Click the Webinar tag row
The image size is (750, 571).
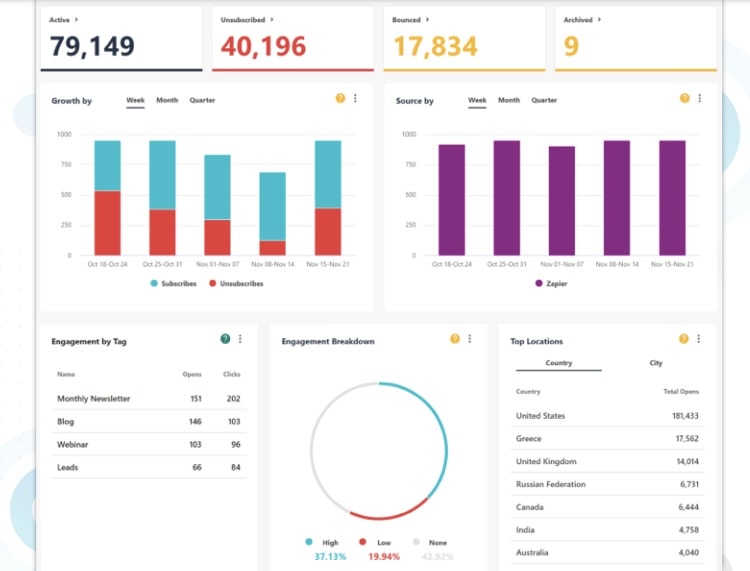[x=149, y=444]
